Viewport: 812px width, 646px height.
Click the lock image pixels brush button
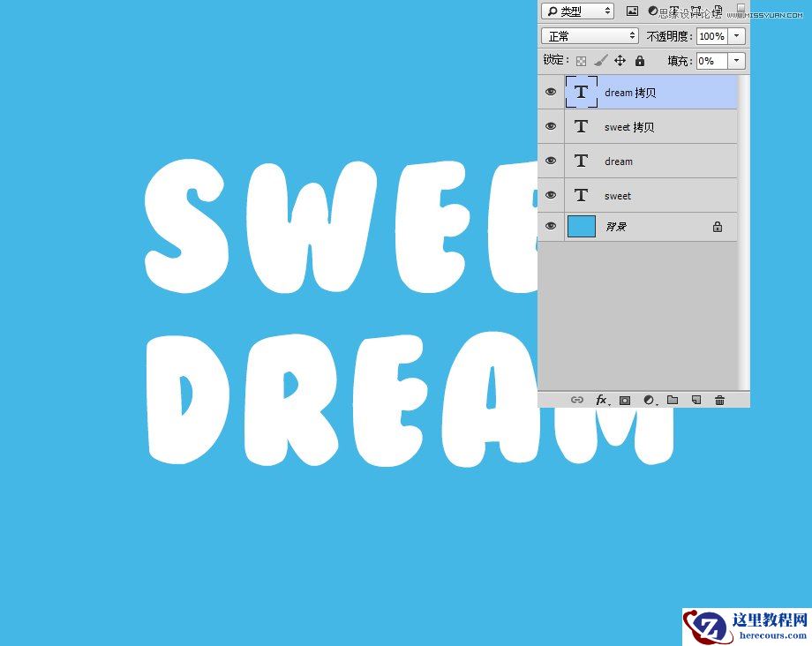pyautogui.click(x=601, y=60)
